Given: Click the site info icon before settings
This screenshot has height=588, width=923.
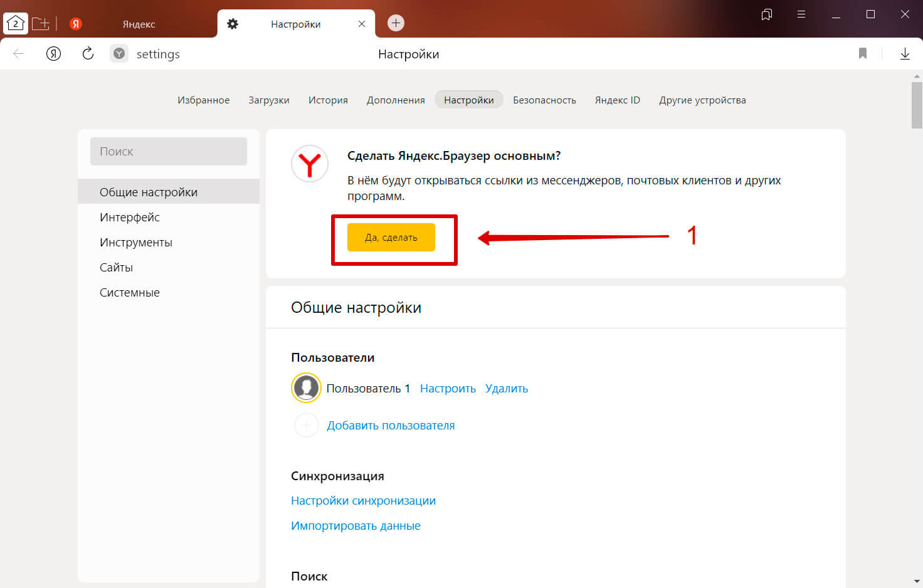Looking at the screenshot, I should [119, 54].
